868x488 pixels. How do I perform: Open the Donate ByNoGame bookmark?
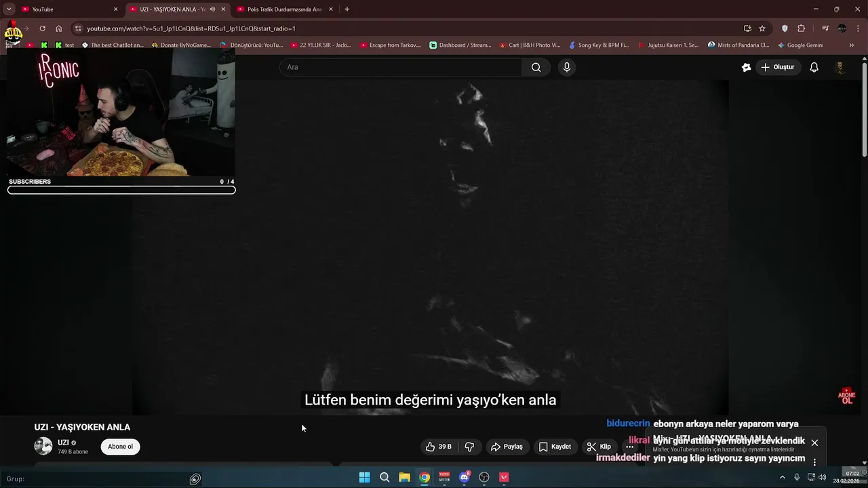182,45
